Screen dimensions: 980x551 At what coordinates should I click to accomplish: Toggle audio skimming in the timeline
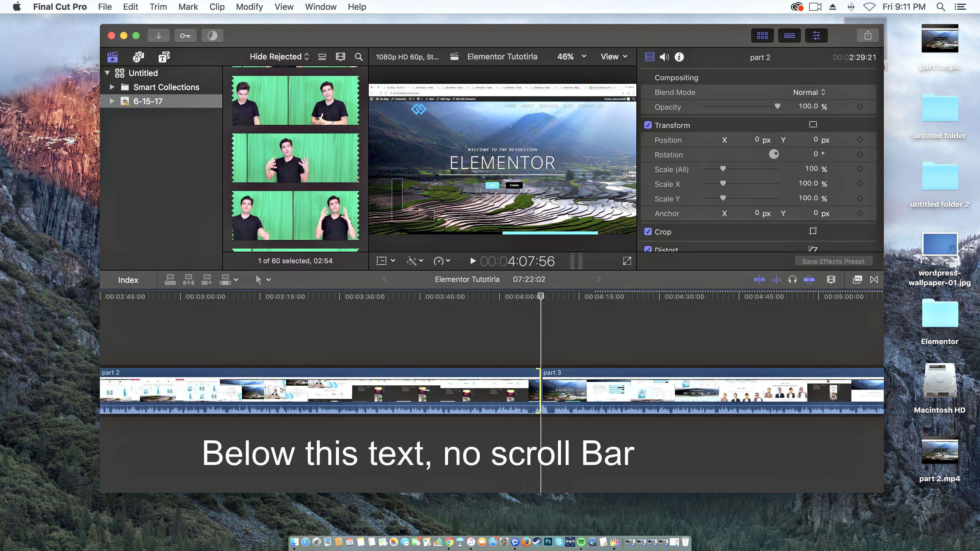(x=776, y=279)
